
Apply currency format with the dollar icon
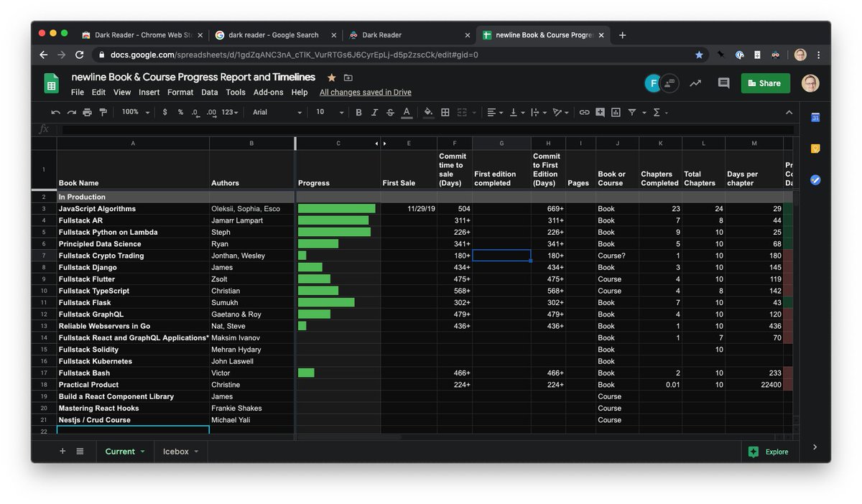coord(165,112)
